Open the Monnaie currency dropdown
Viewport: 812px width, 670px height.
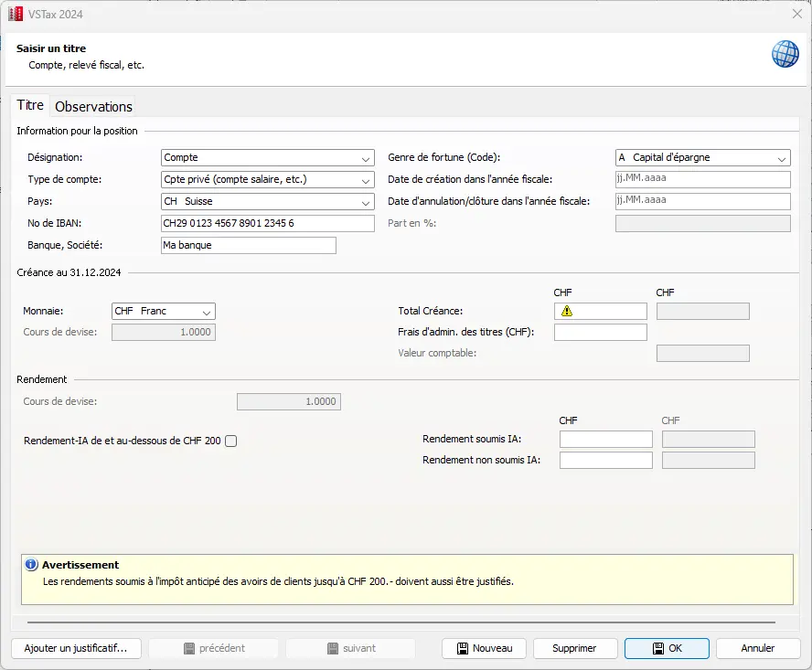click(207, 312)
